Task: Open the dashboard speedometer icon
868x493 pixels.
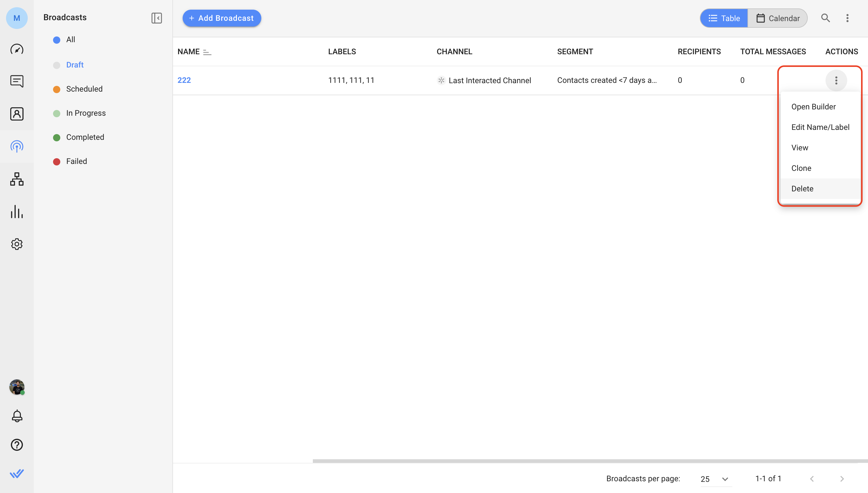Action: [x=17, y=49]
